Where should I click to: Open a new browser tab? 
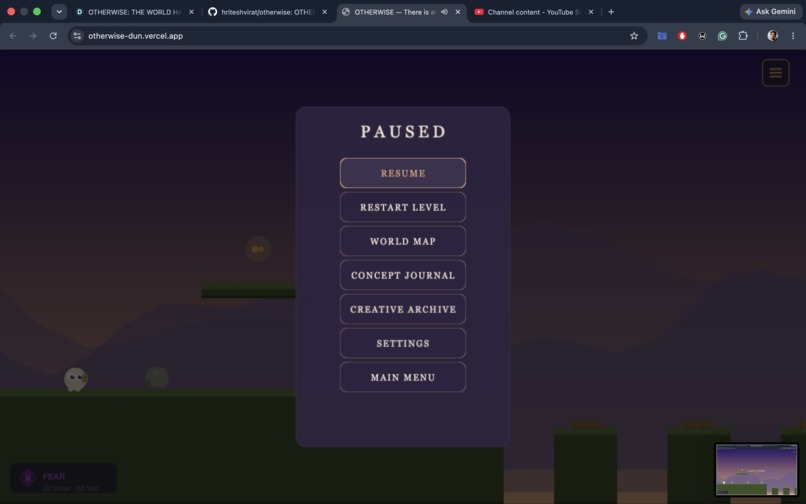[x=611, y=12]
